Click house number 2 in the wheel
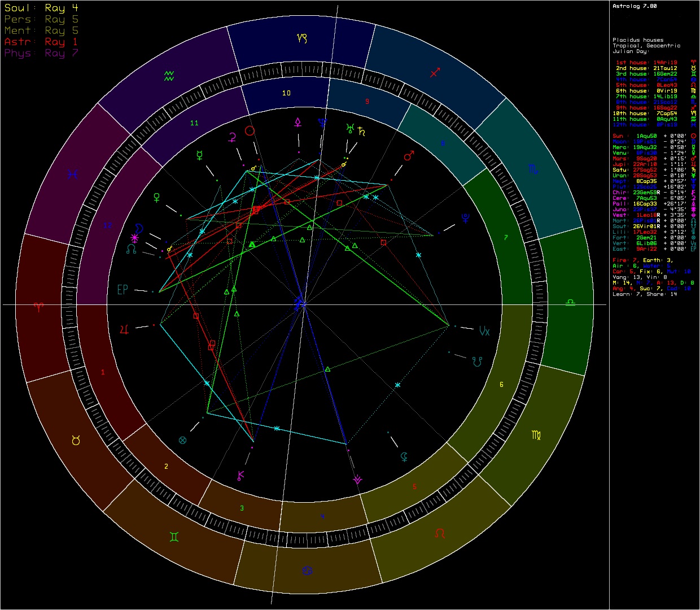The width and height of the screenshot is (700, 610). tap(166, 467)
